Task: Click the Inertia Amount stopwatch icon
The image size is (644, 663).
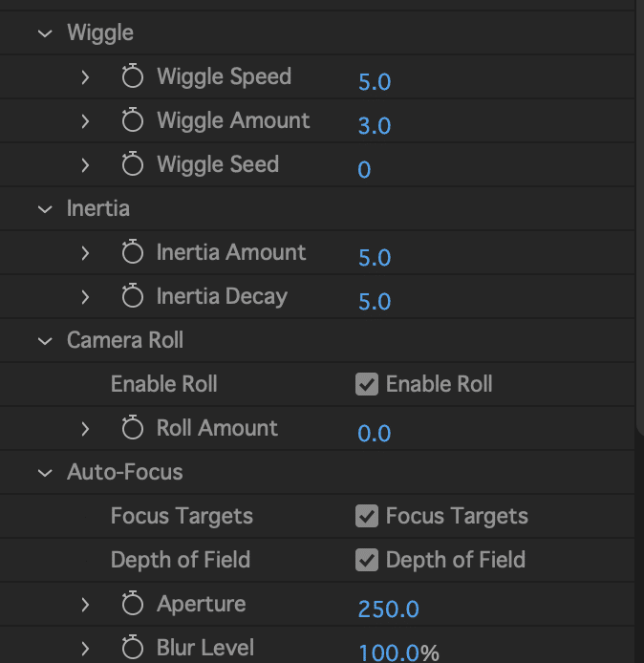Action: click(133, 253)
